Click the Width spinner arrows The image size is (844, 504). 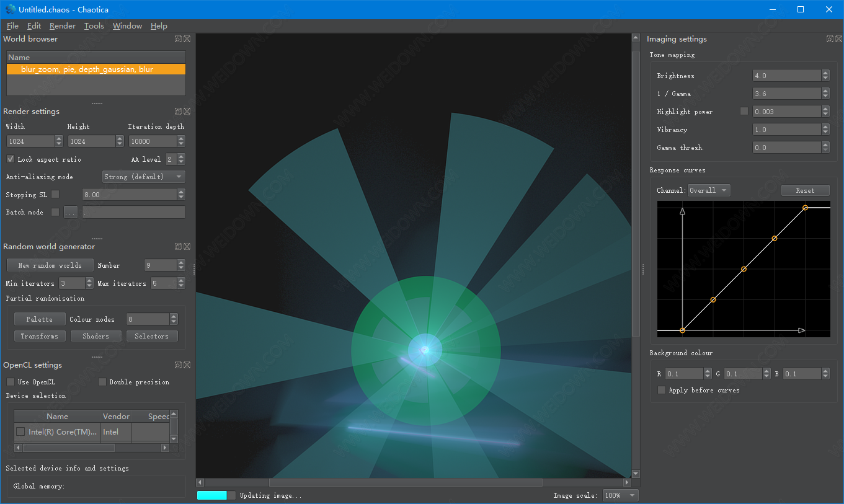tap(59, 141)
